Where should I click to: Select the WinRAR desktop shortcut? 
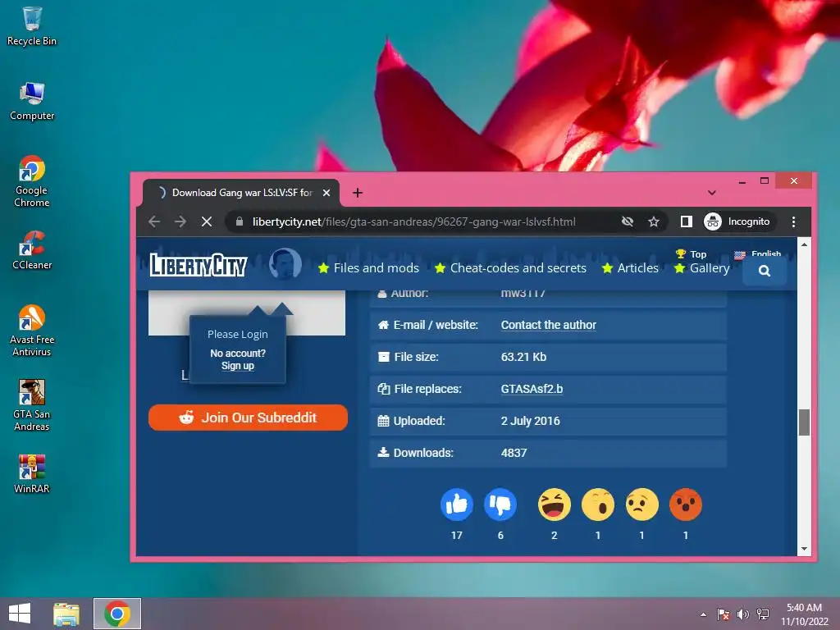32,473
